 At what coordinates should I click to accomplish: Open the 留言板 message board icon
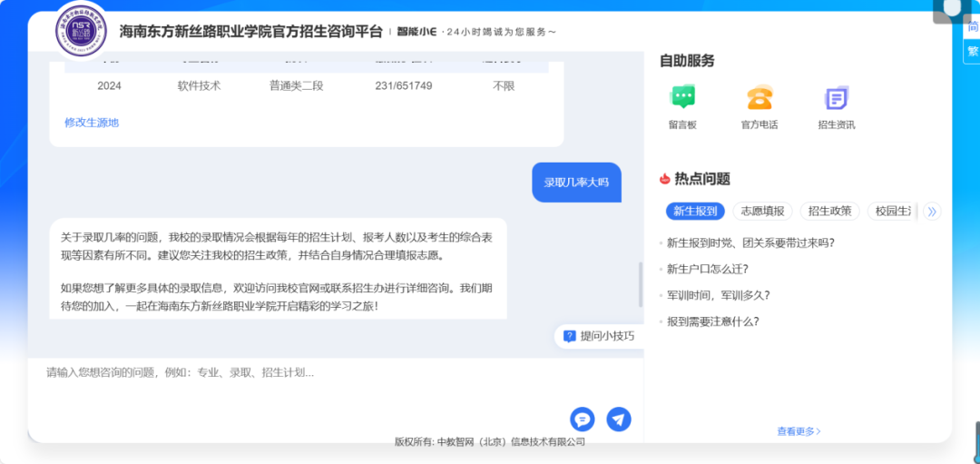tap(682, 97)
